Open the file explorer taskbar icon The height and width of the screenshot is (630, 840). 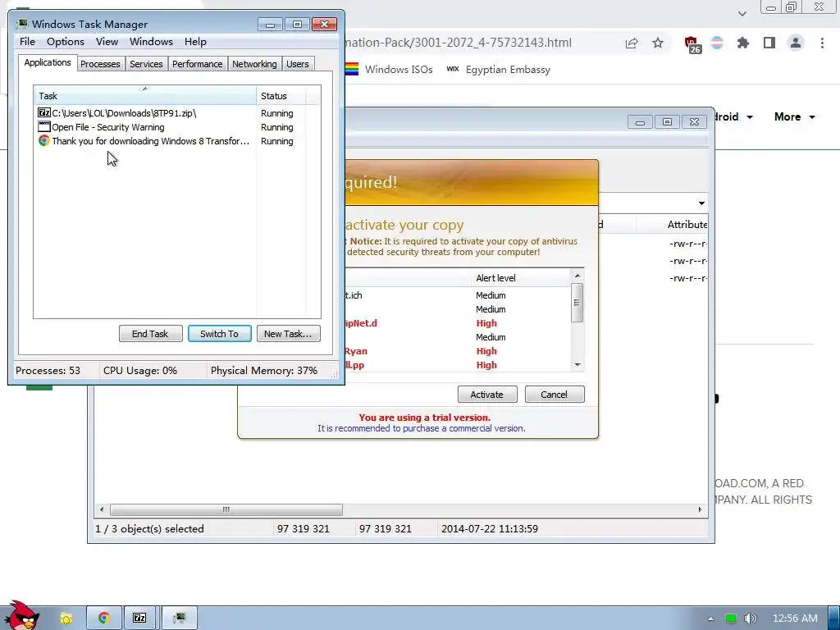tap(66, 619)
